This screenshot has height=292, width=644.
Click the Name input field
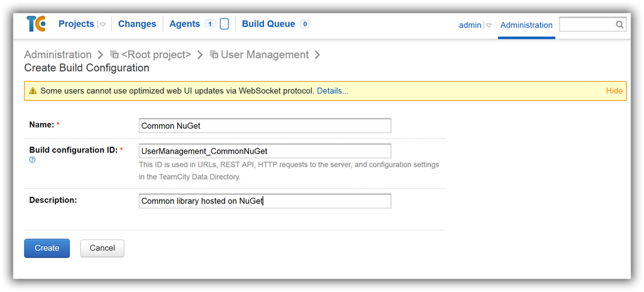[x=265, y=126]
